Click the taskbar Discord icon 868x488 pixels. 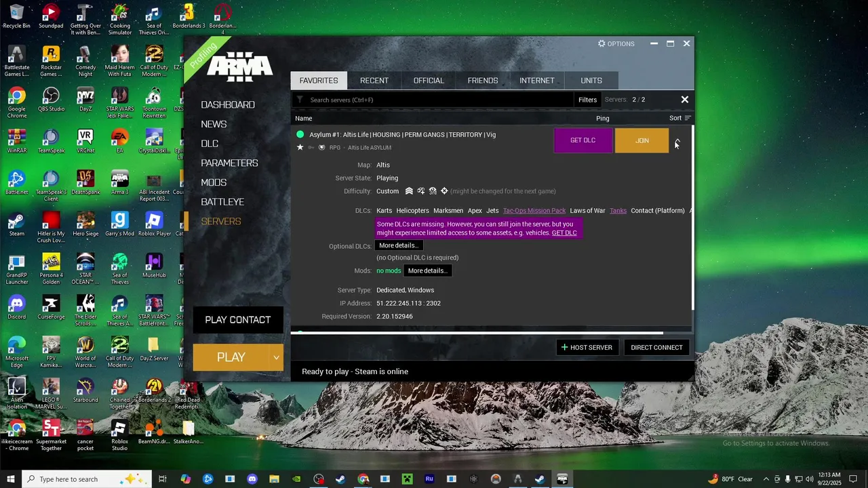click(252, 479)
